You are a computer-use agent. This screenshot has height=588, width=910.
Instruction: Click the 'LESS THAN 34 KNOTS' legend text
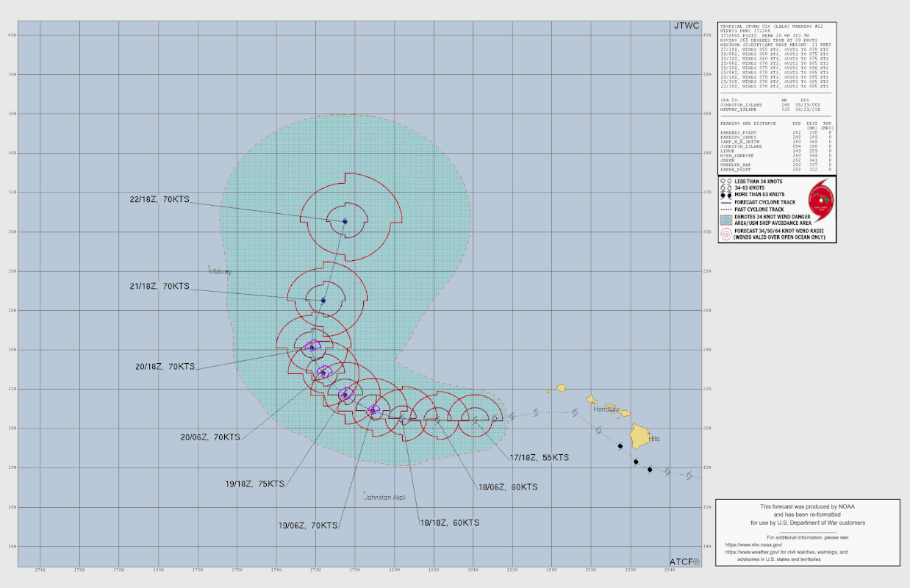759,182
